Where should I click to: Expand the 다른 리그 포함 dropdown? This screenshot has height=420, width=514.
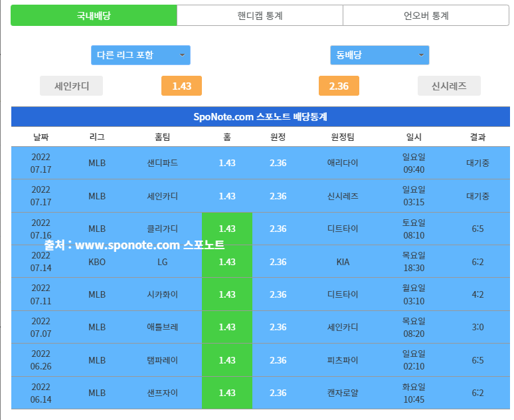(x=141, y=55)
